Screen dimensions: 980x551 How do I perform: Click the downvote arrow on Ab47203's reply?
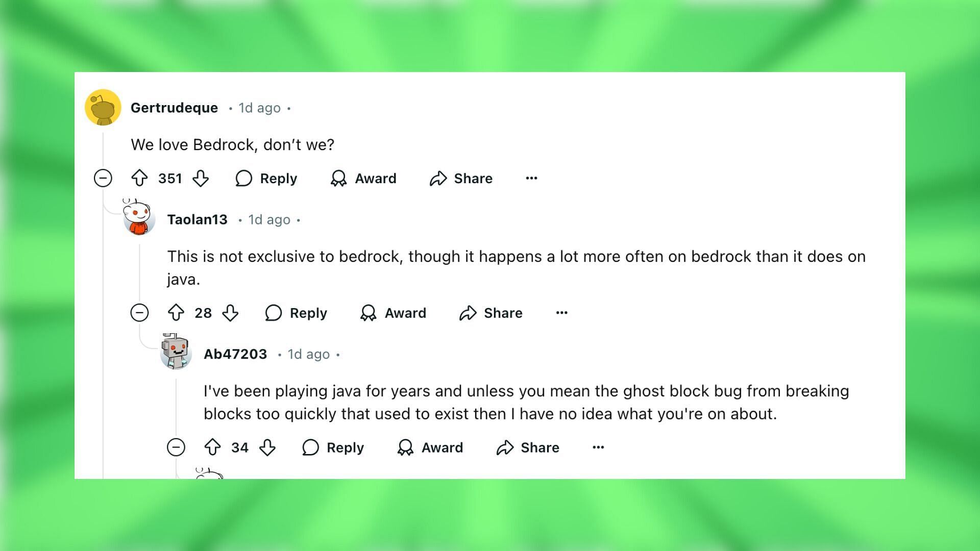point(268,447)
